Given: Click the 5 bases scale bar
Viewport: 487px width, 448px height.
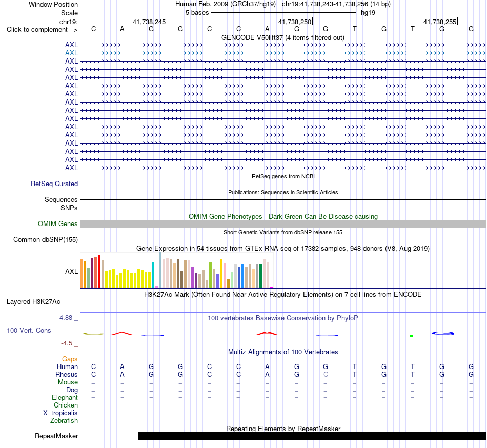Looking at the screenshot, I should [283, 13].
